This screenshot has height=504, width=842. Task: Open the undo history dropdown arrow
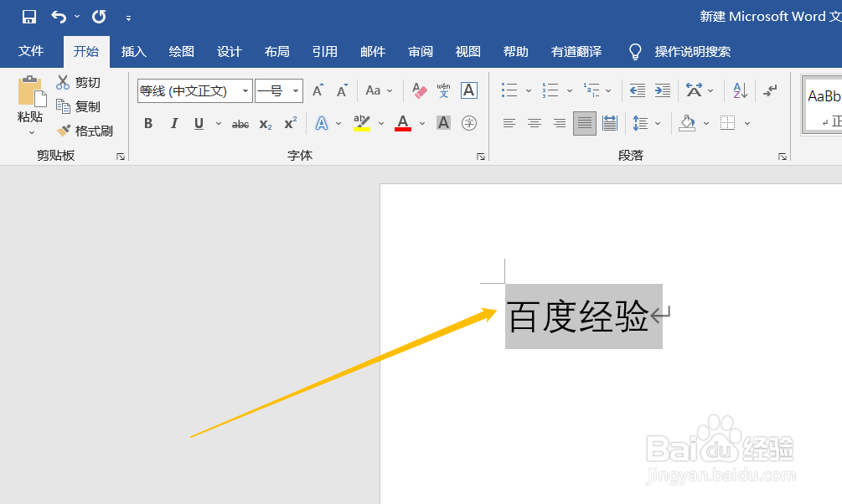[x=77, y=17]
